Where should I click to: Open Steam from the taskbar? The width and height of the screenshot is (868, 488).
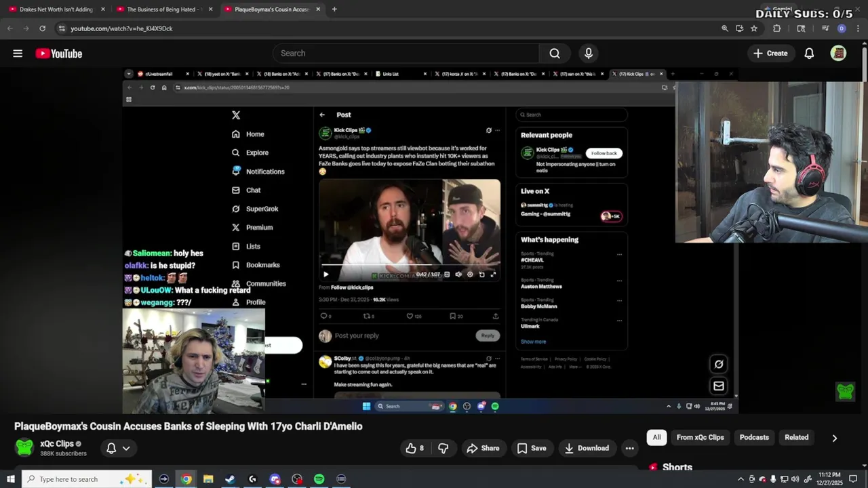pyautogui.click(x=230, y=479)
